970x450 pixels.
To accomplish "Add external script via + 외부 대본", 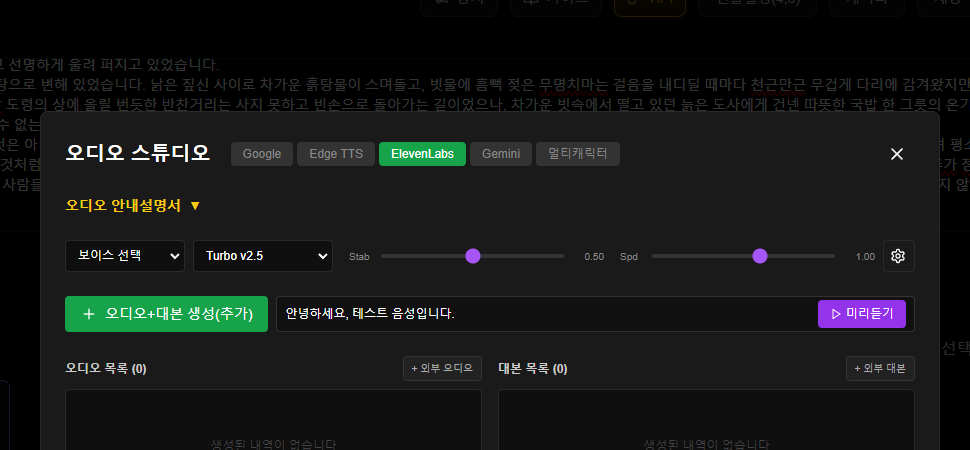I will click(880, 368).
